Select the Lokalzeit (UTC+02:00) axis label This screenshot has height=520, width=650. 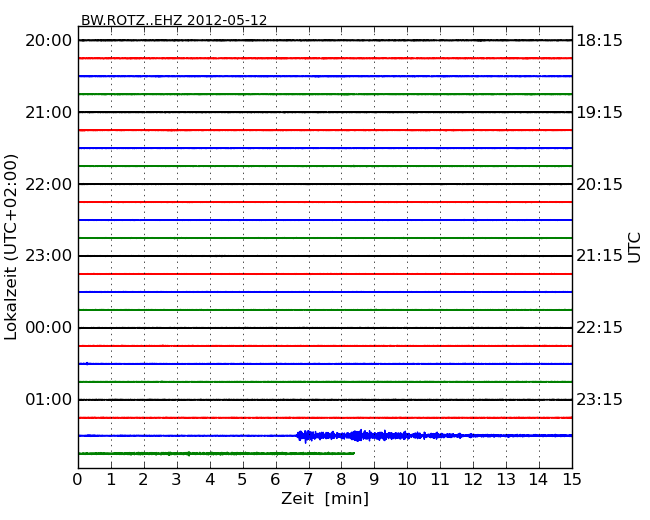pos(11,248)
